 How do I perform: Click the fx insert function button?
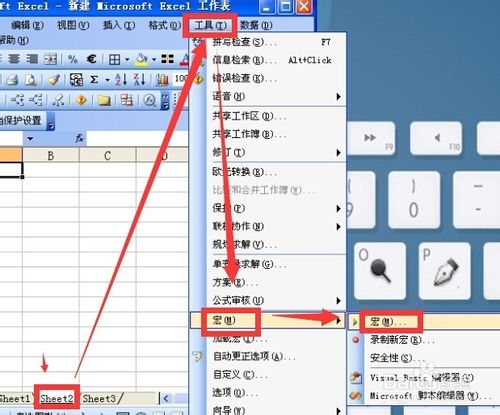pyautogui.click(x=79, y=138)
